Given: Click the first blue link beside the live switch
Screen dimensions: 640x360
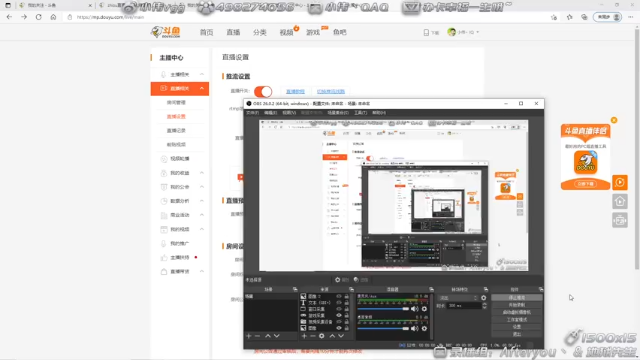Looking at the screenshot, I should coord(295,91).
